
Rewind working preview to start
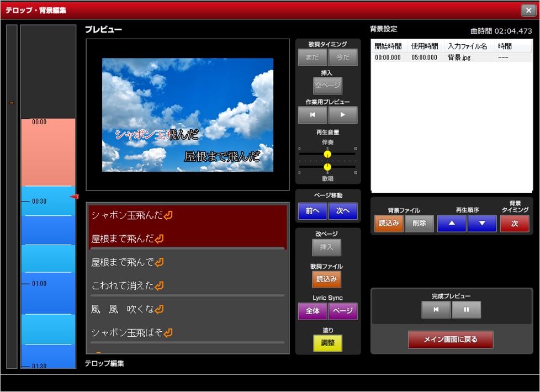click(x=313, y=115)
